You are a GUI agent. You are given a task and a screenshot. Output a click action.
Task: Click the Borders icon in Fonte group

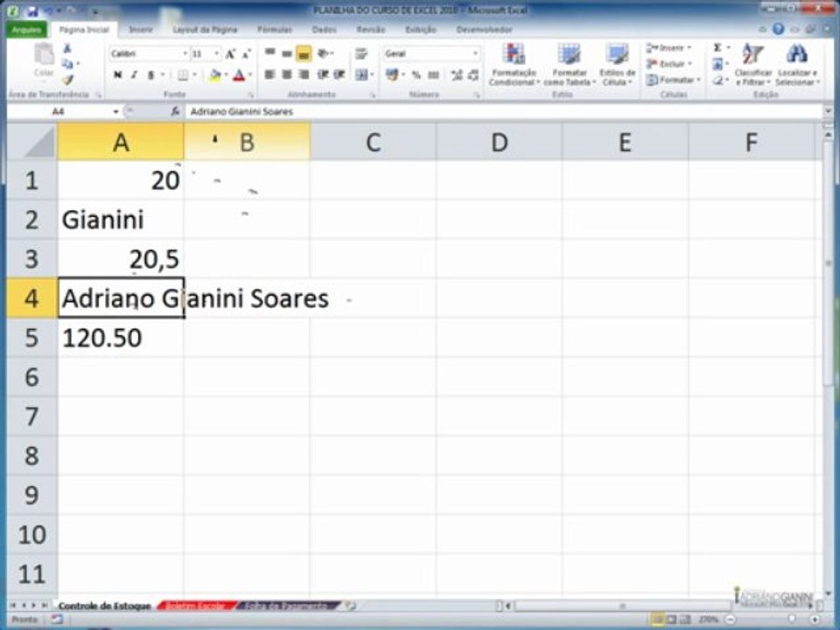pos(183,75)
